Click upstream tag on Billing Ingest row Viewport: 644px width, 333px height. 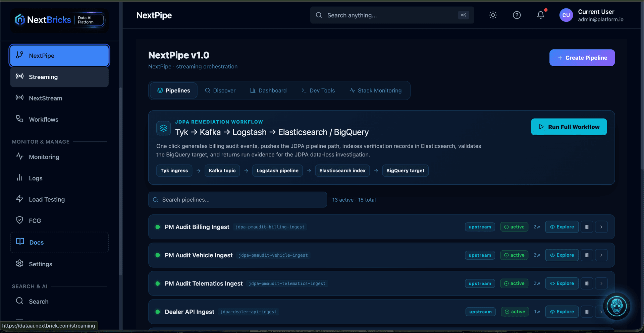[480, 227]
